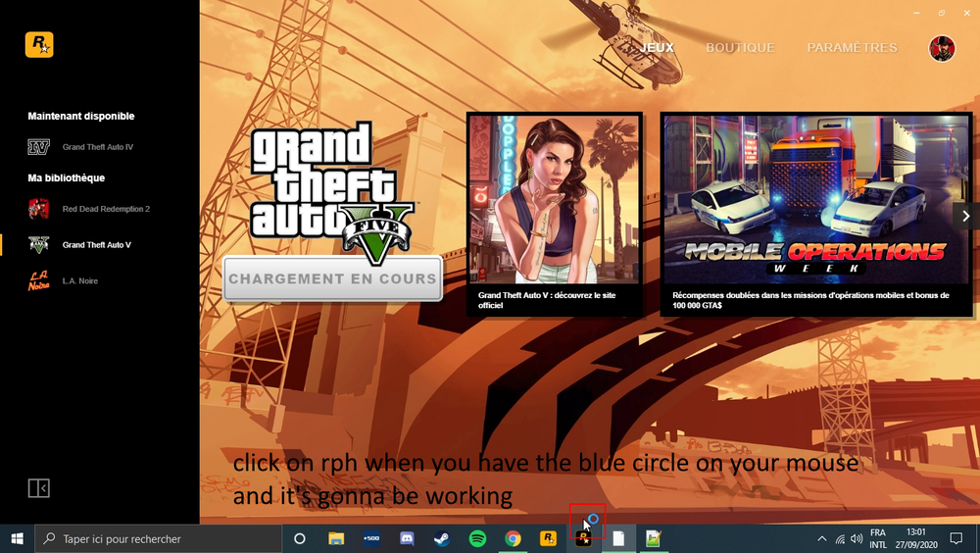Click 'Grand Theft Auto V : découvrez le site officiel'
The image size is (980, 553).
click(547, 300)
